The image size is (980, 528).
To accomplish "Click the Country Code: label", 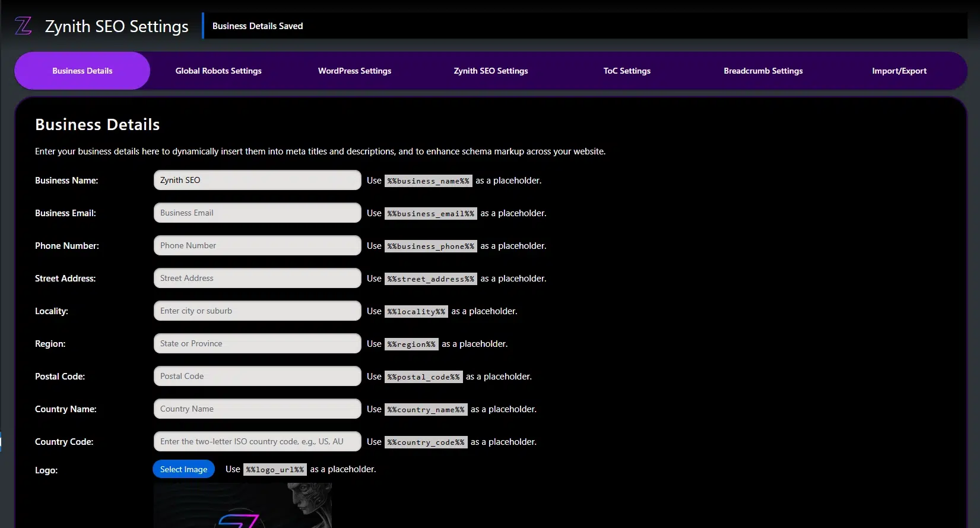I will (64, 442).
